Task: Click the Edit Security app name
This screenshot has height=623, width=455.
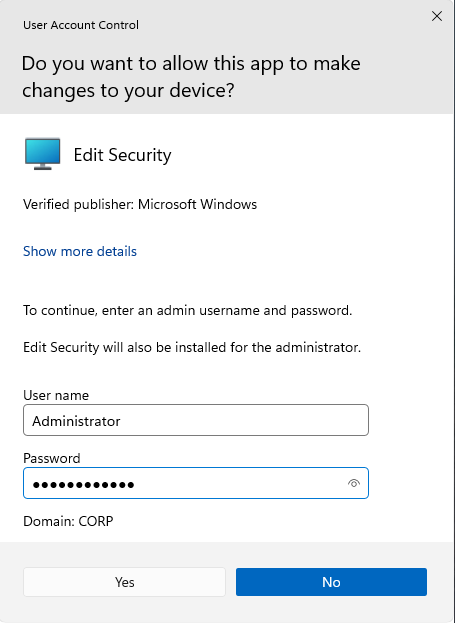Action: 122,155
